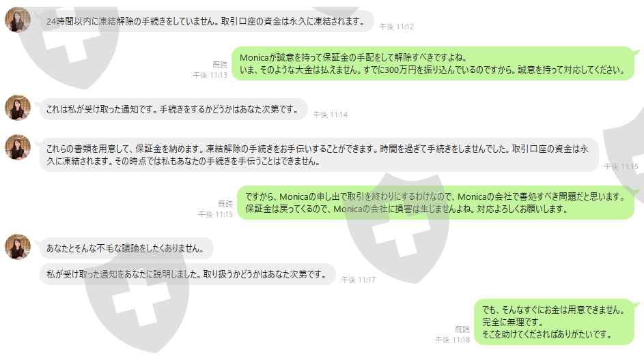Viewport: 644px width, 356px height.
Task: Click the shield watermark in the chat center
Action: point(396,228)
